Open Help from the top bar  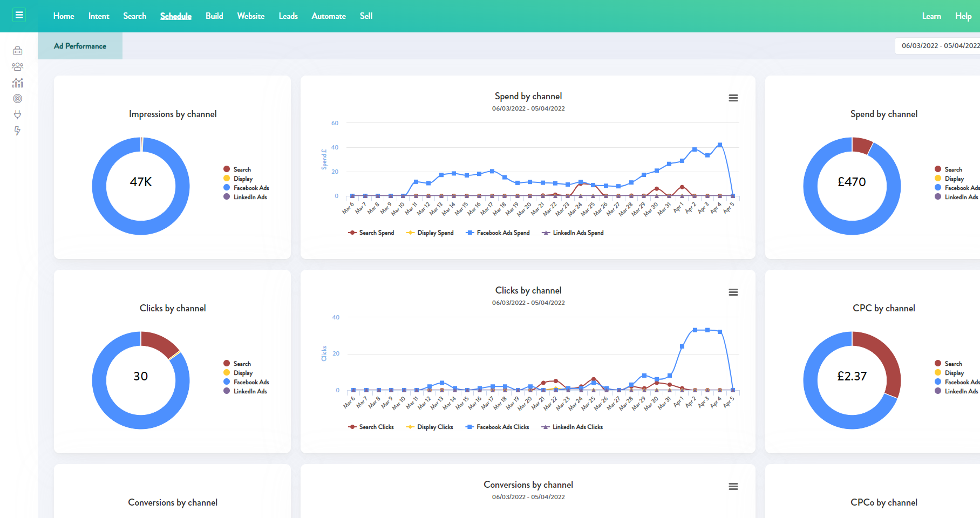[x=963, y=16]
